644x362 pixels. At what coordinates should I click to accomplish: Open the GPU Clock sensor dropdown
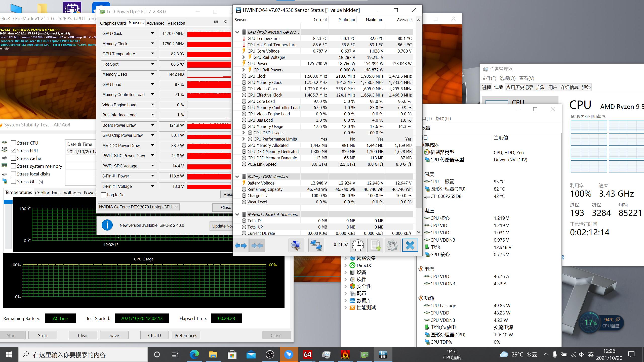(152, 33)
